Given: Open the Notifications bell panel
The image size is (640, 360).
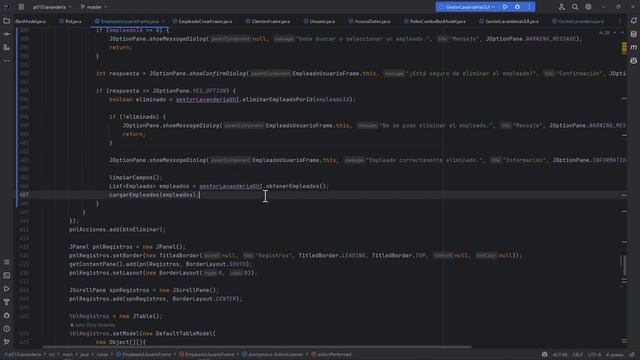Looking at the screenshot, I should 633,21.
